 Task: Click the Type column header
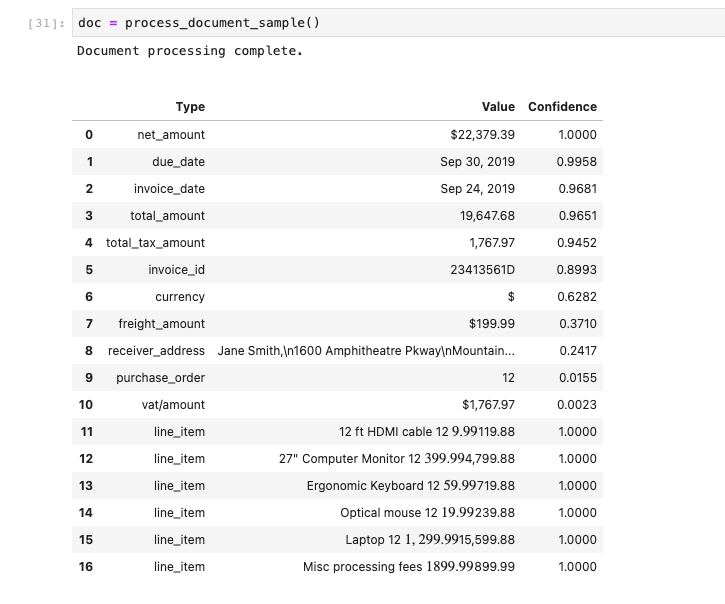190,107
